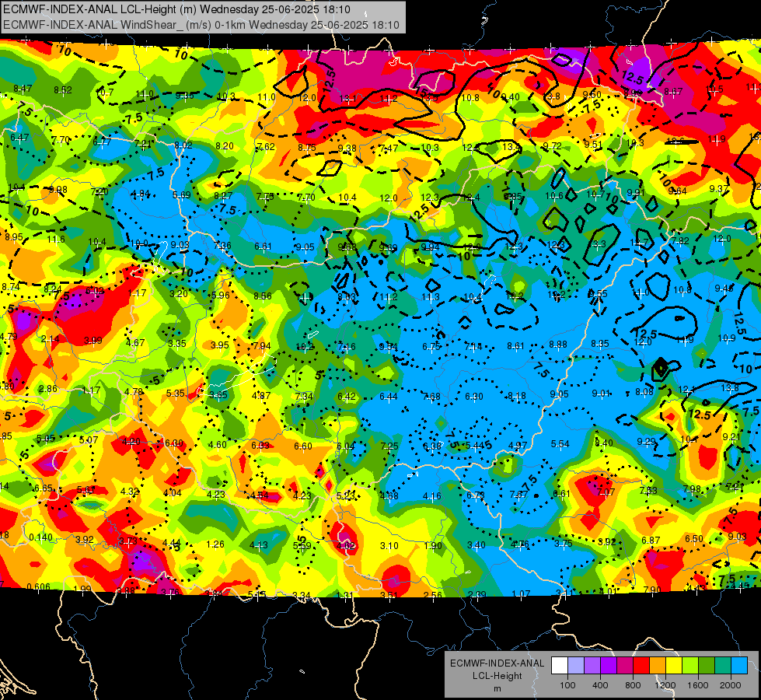
Task: Select the vivid violet legend swatch
Action: coord(609,666)
